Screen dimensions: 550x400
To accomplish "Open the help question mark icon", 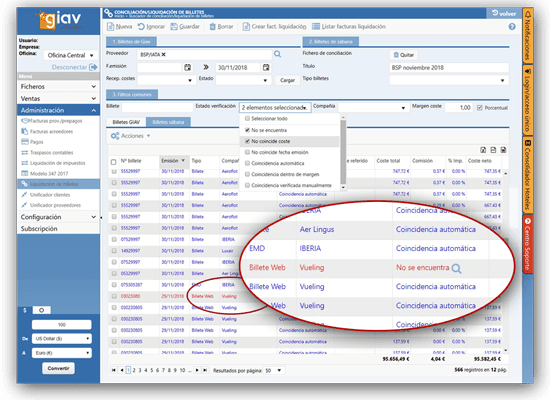I will pyautogui.click(x=512, y=27).
